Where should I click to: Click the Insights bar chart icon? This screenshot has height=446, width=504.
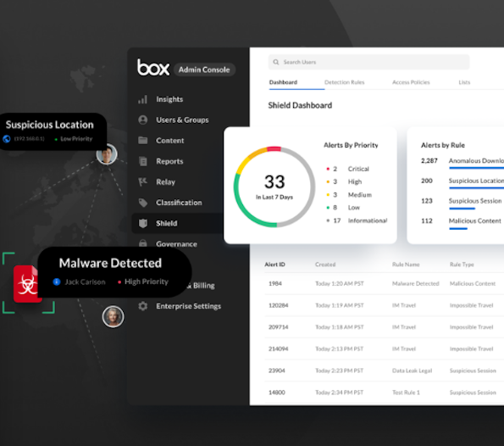[x=142, y=99]
